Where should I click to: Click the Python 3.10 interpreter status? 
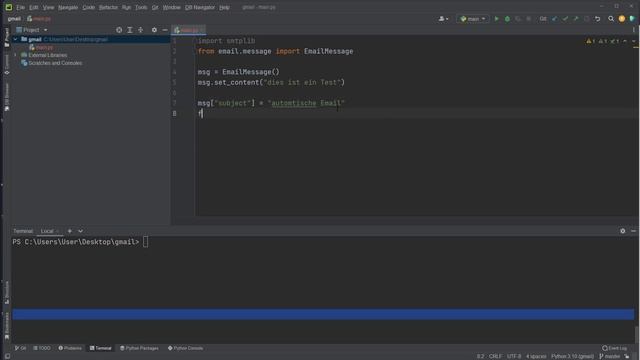(572, 356)
